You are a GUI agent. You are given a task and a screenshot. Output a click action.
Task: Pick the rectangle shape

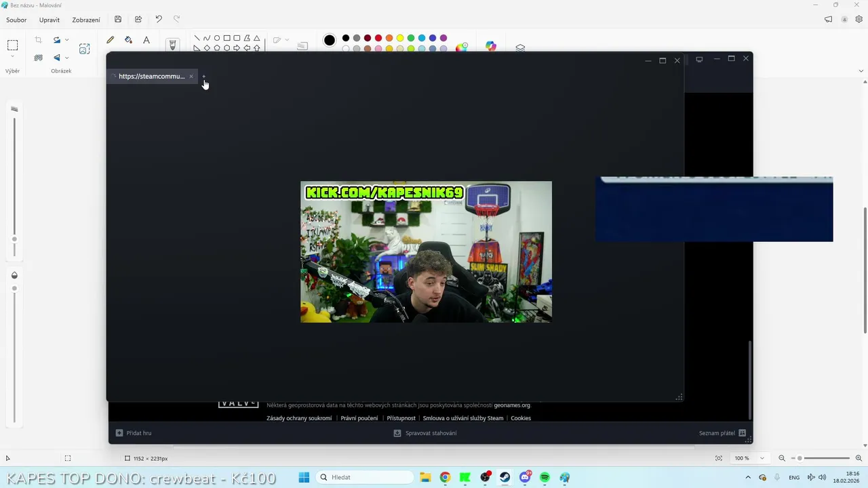(226, 38)
